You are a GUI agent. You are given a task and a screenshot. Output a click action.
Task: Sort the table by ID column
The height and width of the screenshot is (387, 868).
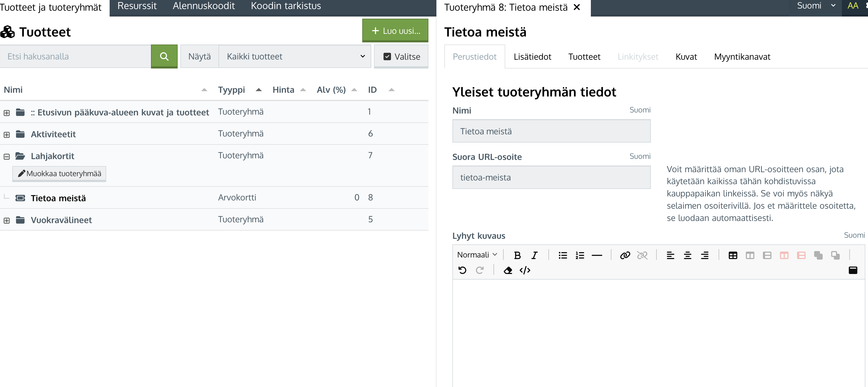[x=392, y=90]
